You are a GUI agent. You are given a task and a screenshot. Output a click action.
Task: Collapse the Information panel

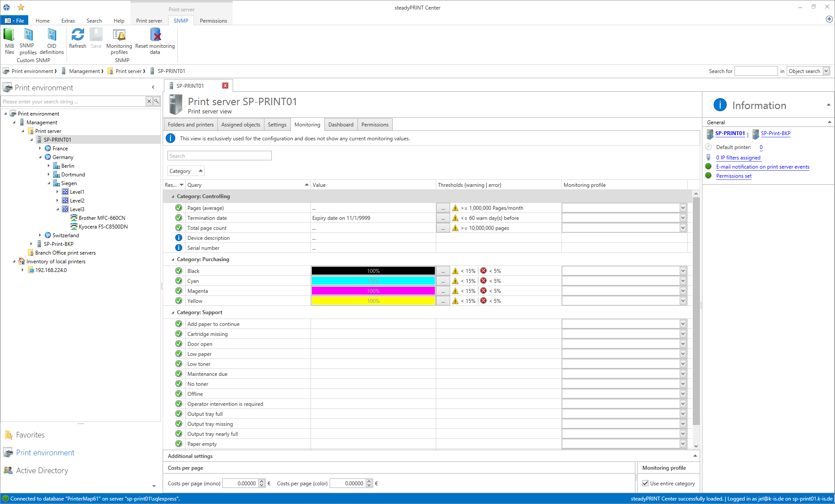[x=828, y=105]
